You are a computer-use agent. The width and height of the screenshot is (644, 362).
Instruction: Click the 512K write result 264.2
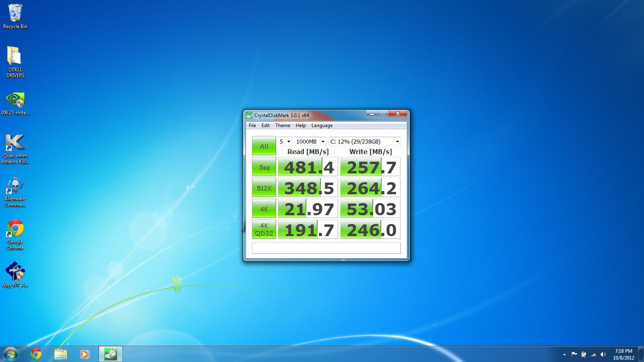[370, 188]
